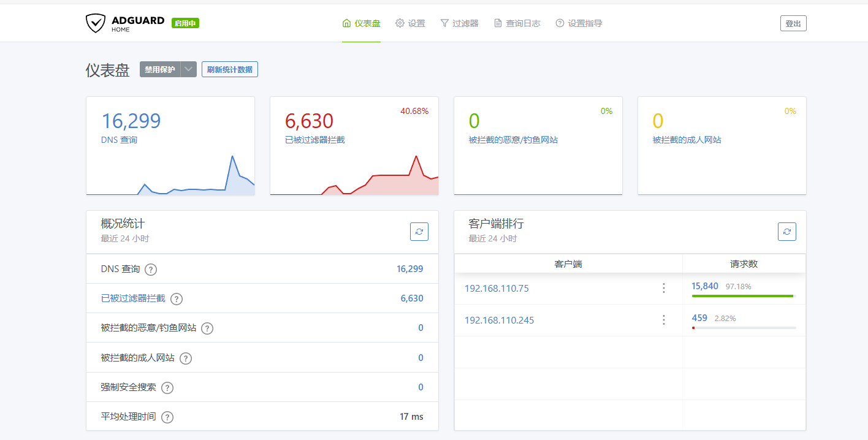Click the AdGuard Home shield logo
Screen dimensions: 868x440
click(x=96, y=23)
